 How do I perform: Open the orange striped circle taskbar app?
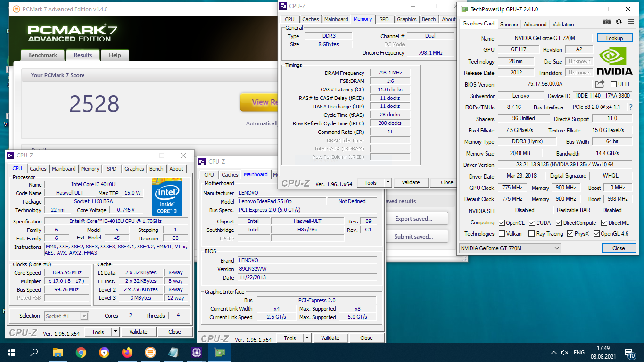coord(150,352)
